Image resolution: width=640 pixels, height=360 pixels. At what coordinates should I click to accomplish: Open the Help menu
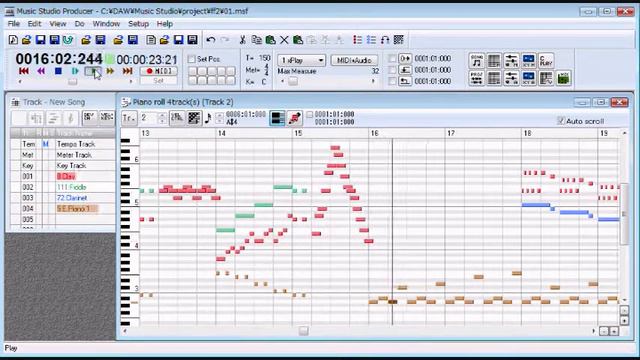[x=165, y=24]
